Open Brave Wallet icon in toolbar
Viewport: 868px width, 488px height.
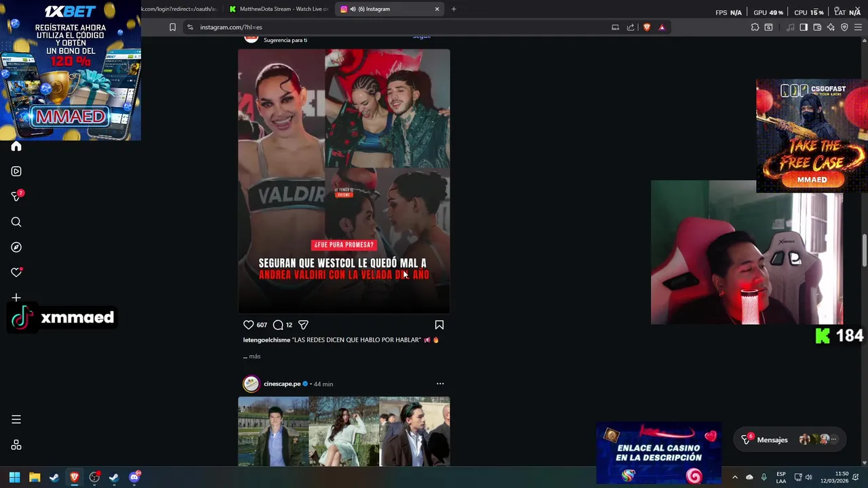(817, 27)
